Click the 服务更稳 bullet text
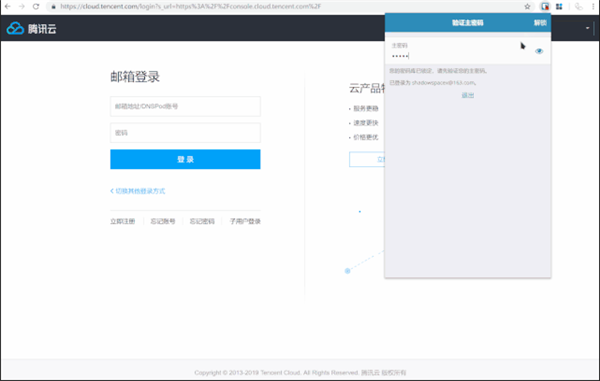The width and height of the screenshot is (600, 381). (x=366, y=109)
